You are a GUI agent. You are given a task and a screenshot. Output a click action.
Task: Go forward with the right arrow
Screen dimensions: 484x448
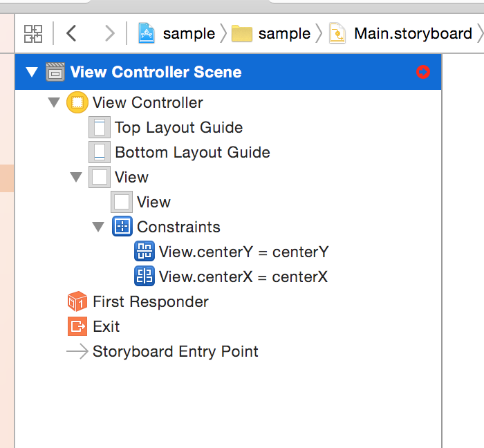point(109,33)
